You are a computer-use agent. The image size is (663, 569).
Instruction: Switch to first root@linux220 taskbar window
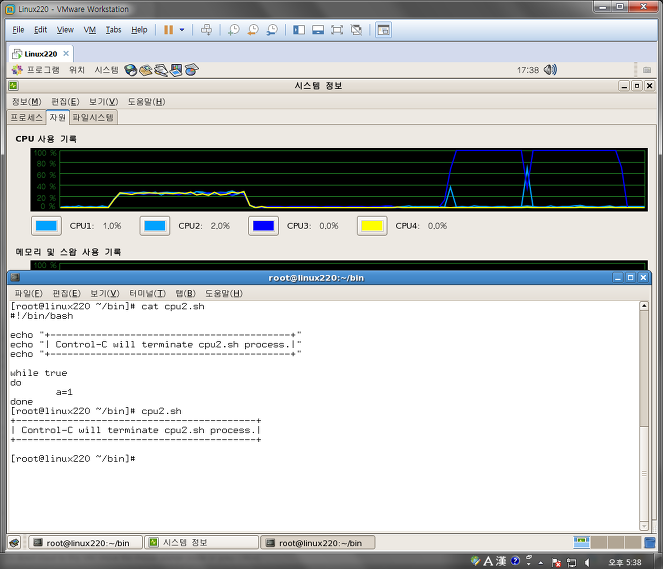pyautogui.click(x=85, y=542)
